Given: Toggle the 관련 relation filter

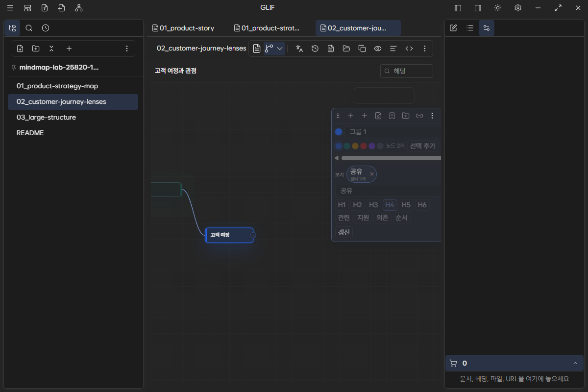Looking at the screenshot, I should pos(344,218).
